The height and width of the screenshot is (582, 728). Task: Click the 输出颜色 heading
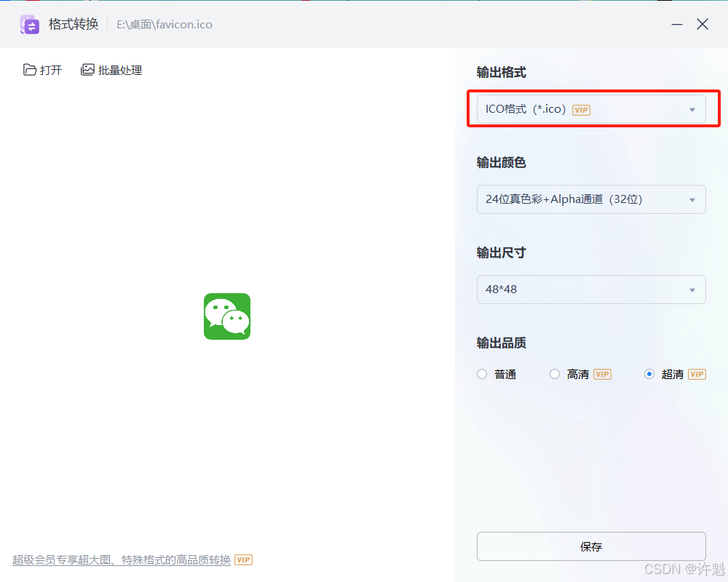click(x=502, y=162)
